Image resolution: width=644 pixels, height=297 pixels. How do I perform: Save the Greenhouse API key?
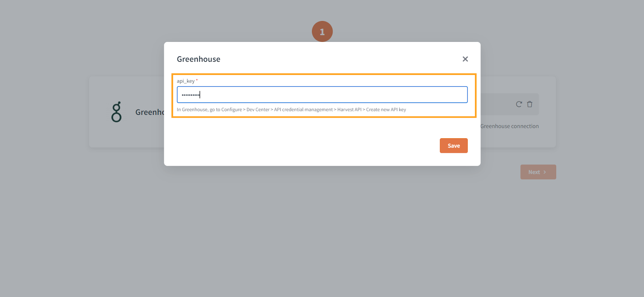click(454, 146)
